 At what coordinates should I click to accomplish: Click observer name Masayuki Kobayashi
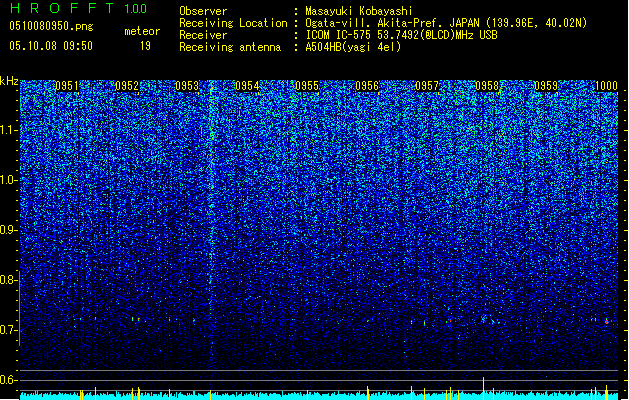tap(359, 11)
